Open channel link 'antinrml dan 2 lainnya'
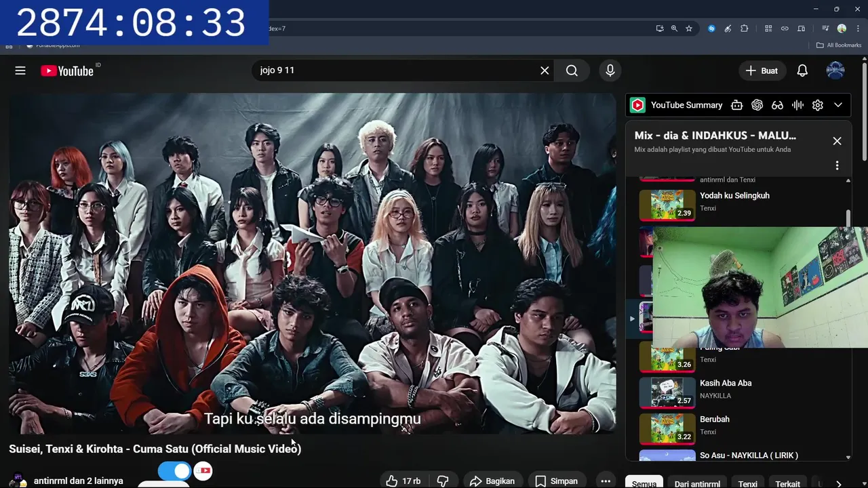The width and height of the screenshot is (868, 488). click(79, 481)
